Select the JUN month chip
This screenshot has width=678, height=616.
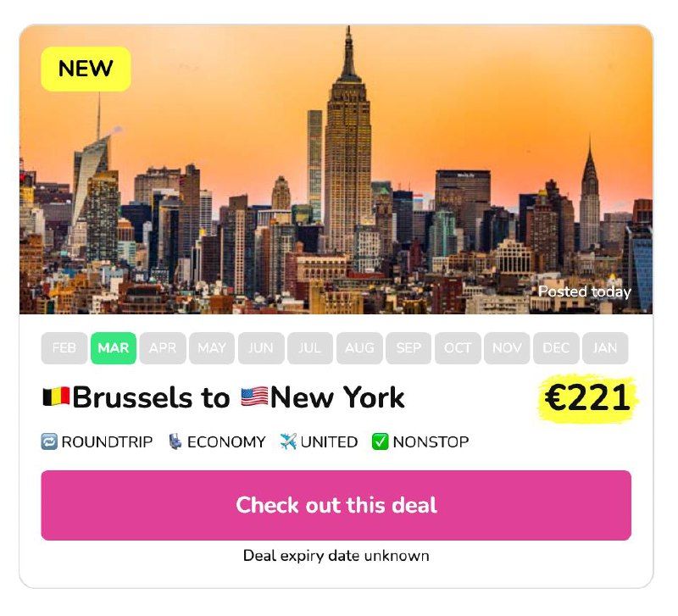261,348
